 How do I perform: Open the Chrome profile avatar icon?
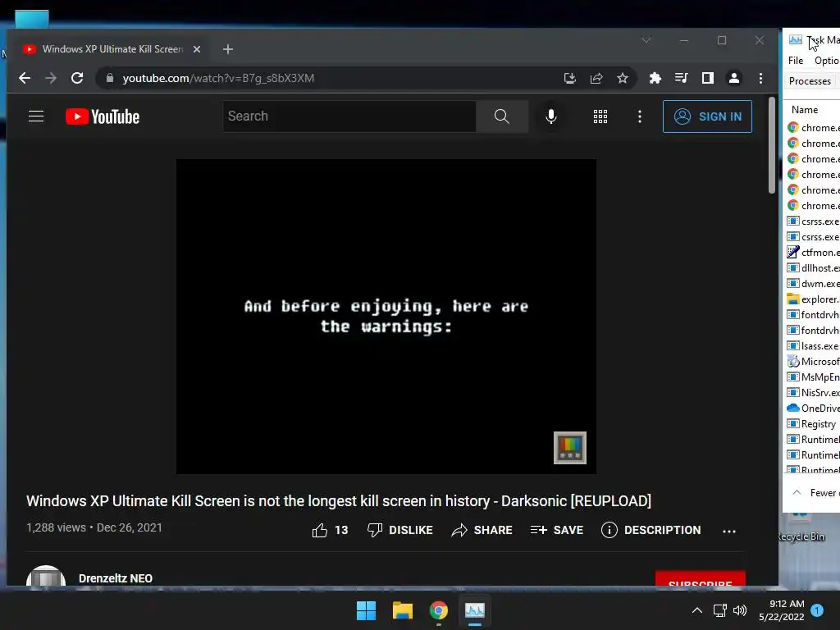pyautogui.click(x=734, y=78)
